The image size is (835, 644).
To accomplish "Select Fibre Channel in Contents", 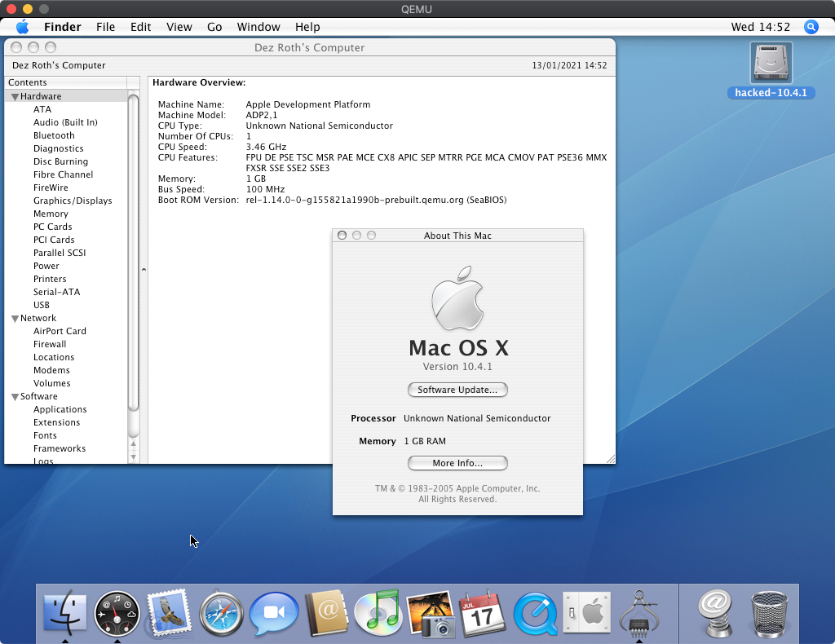I will coord(63,174).
